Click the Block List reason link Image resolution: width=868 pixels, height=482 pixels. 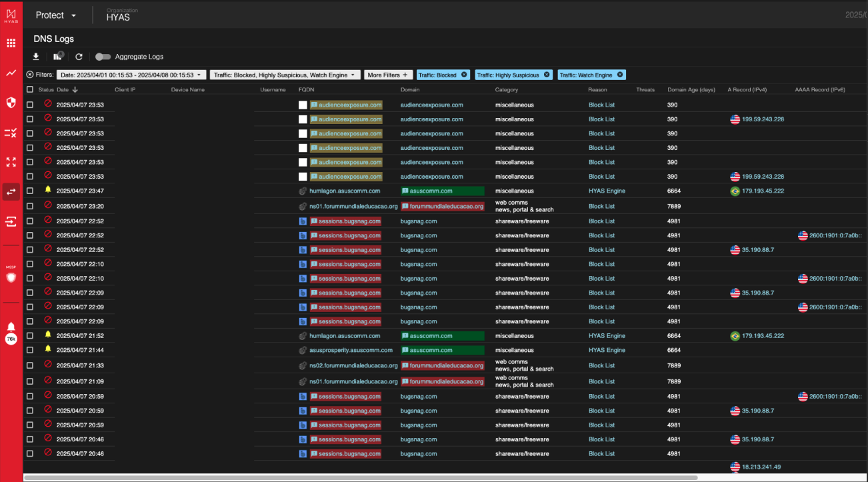[601, 105]
